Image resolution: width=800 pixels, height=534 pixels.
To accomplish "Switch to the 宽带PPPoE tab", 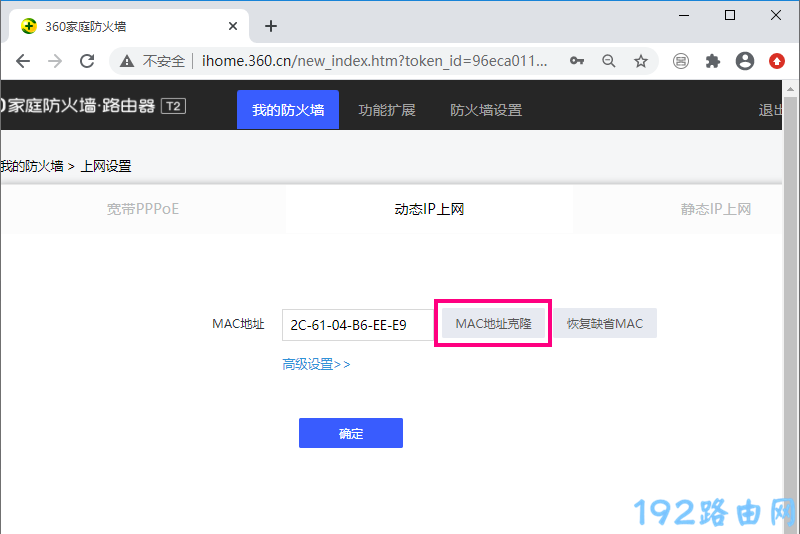I will [143, 209].
